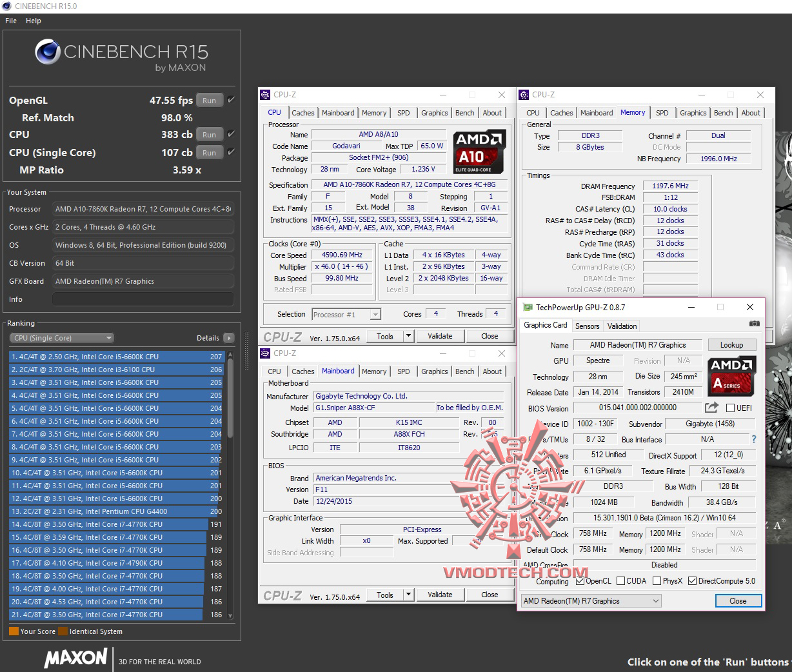Click the MAXON logo at the bottom
792x672 pixels.
[75, 657]
